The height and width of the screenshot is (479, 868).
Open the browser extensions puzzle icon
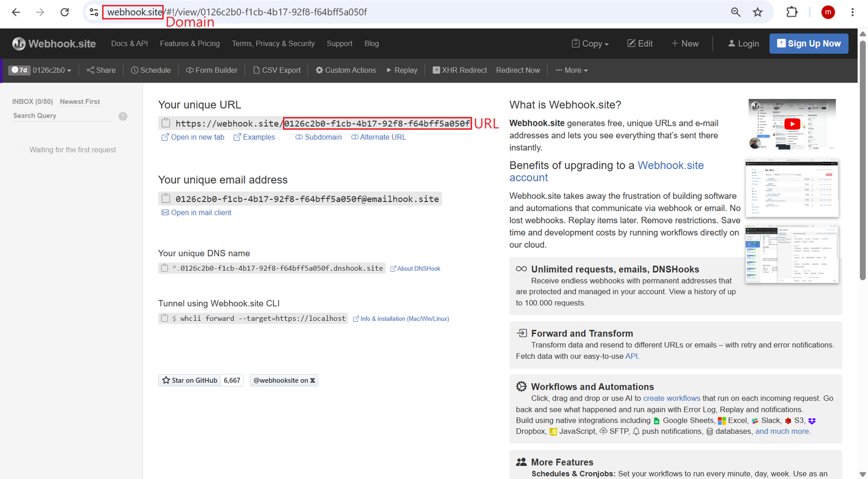click(792, 12)
